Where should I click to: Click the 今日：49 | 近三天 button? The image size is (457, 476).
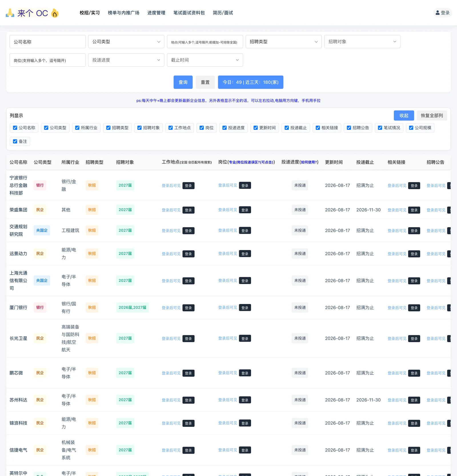[250, 82]
